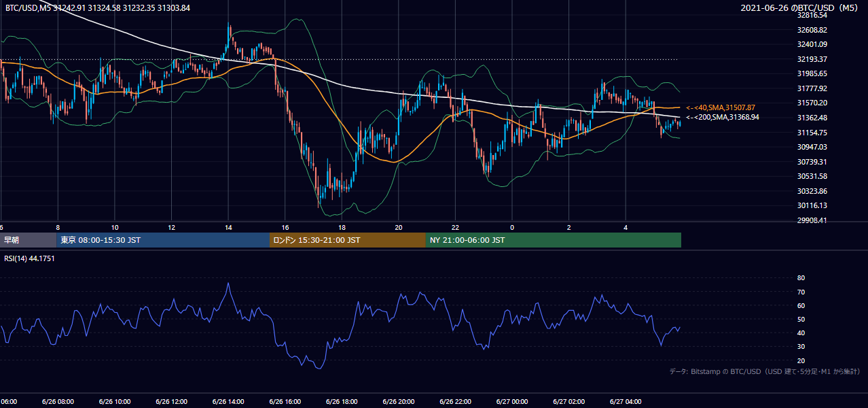Click RSI scale value 20
Viewport: 868px width, 408px height.
801,360
